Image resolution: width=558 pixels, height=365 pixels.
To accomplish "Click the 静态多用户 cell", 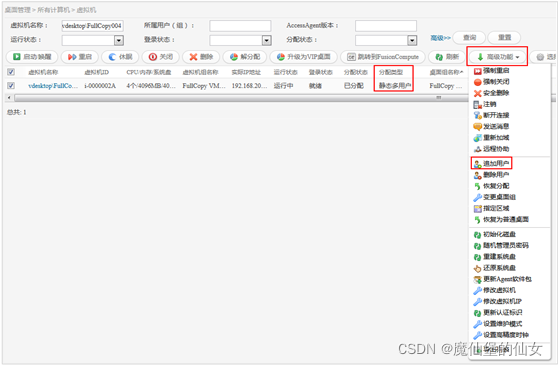I will [395, 86].
